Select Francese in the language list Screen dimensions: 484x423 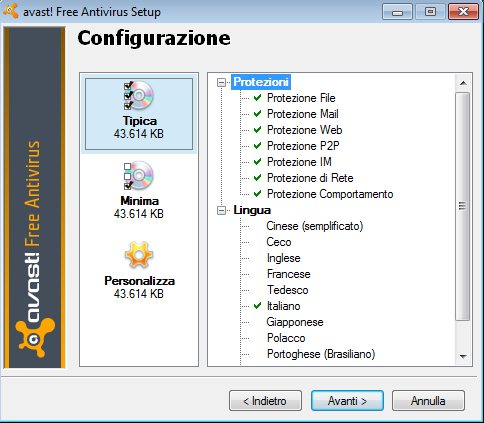(x=289, y=274)
